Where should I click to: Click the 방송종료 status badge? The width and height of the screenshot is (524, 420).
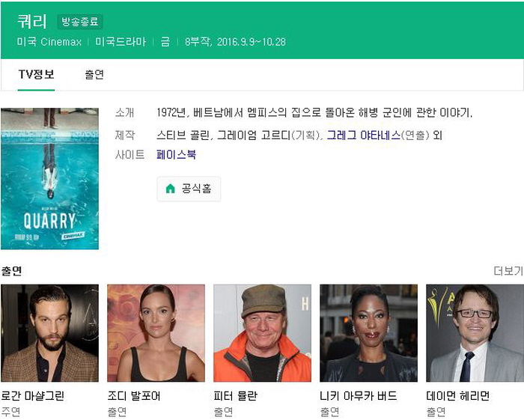pyautogui.click(x=80, y=22)
